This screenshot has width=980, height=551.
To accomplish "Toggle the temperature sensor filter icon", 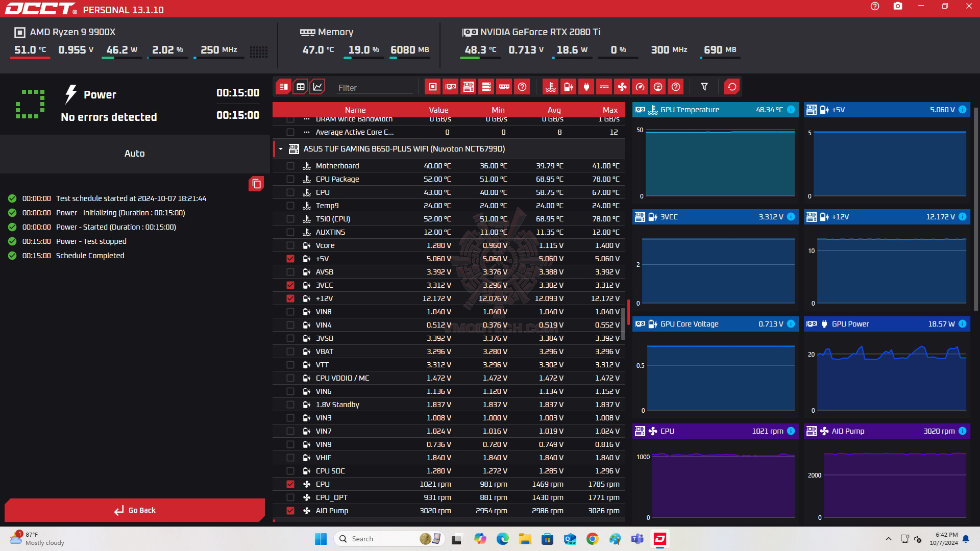I will tap(550, 87).
